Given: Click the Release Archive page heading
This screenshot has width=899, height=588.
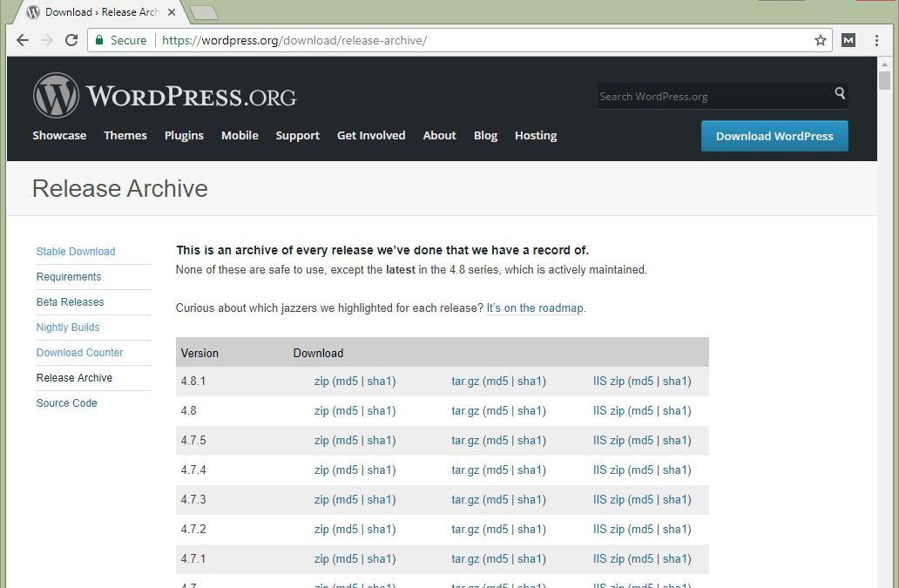Looking at the screenshot, I should pos(120,188).
